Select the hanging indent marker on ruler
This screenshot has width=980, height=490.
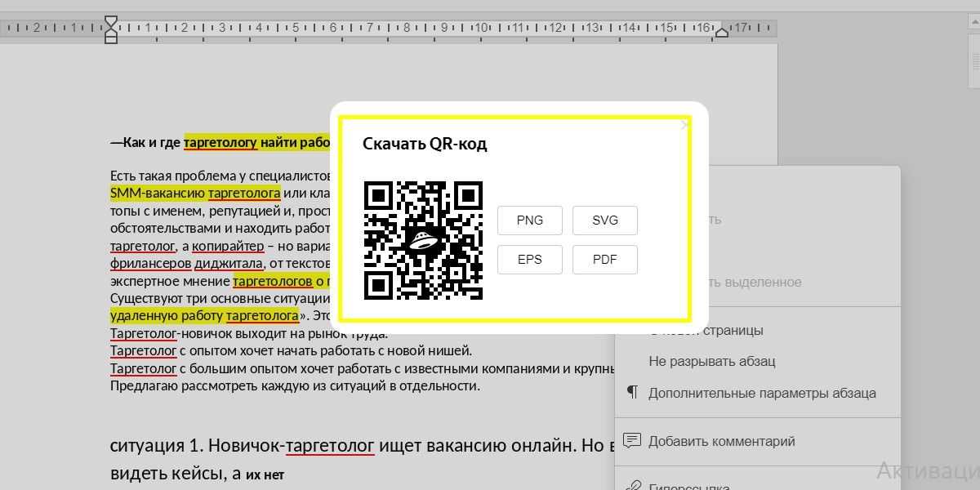111,30
